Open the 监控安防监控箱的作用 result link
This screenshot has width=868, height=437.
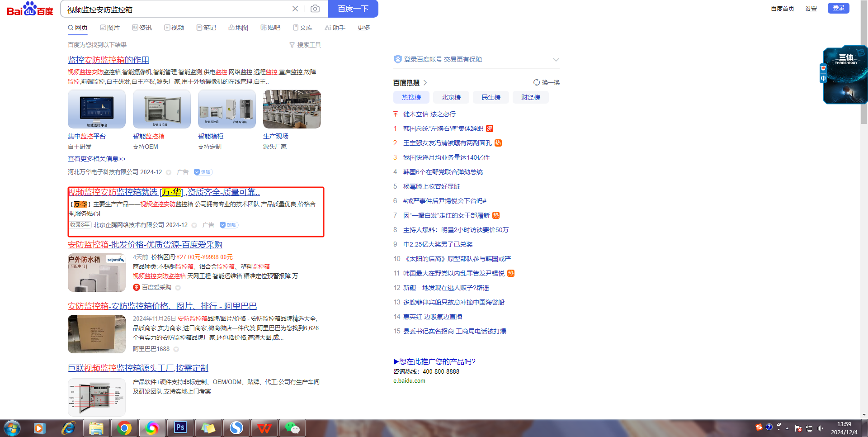tap(108, 60)
